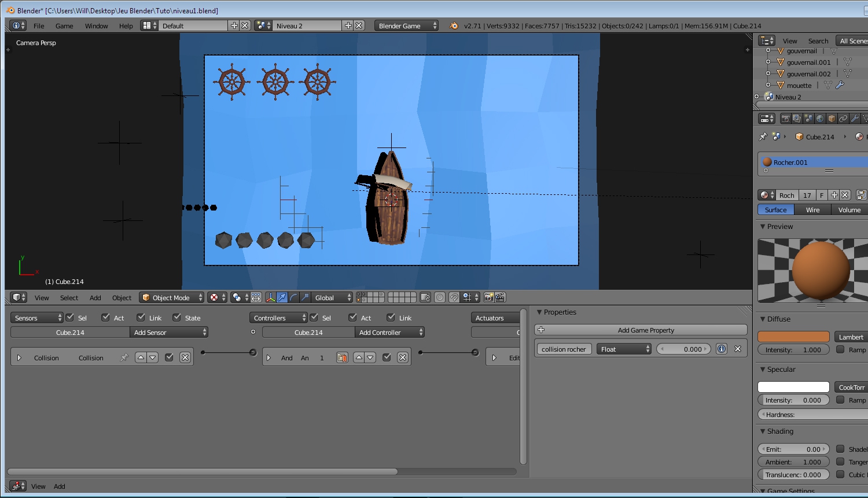Open the Object Mode dropdown
Screen dimensions: 868x498
[171, 297]
